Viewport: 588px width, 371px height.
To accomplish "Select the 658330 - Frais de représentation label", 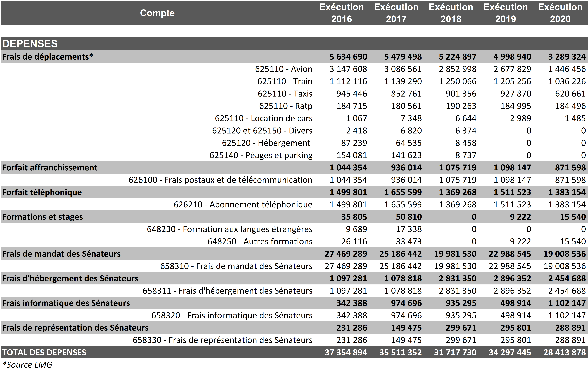I will pos(222,340).
